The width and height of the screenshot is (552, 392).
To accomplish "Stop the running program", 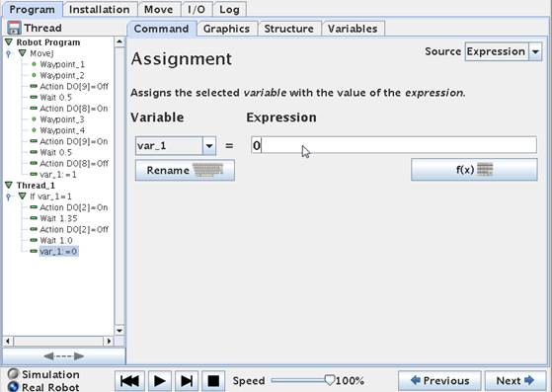I will (213, 381).
